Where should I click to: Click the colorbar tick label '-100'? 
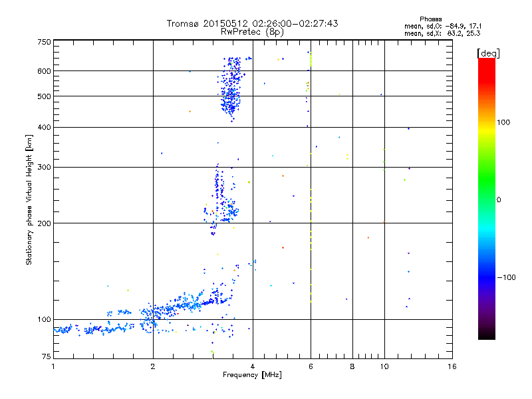pos(506,277)
